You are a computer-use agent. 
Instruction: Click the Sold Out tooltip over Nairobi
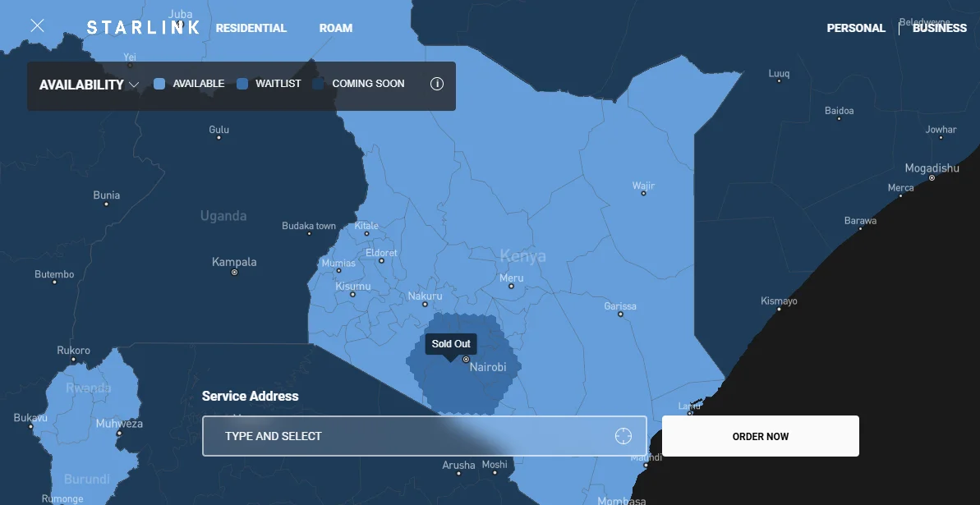[451, 344]
